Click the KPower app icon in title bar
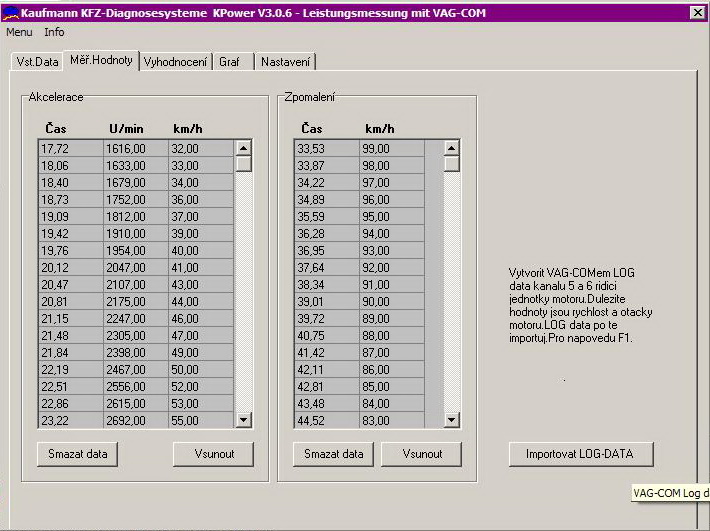Image resolution: width=710 pixels, height=531 pixels. [10, 12]
